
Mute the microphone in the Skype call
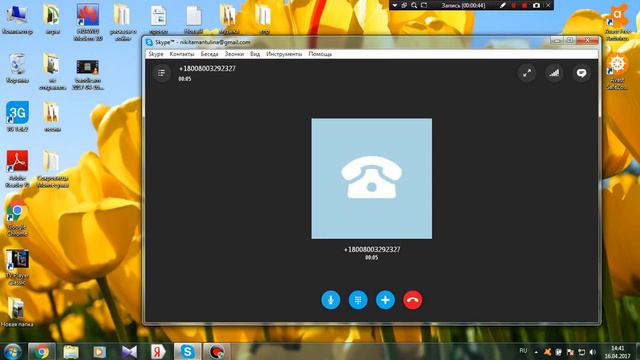pos(331,300)
